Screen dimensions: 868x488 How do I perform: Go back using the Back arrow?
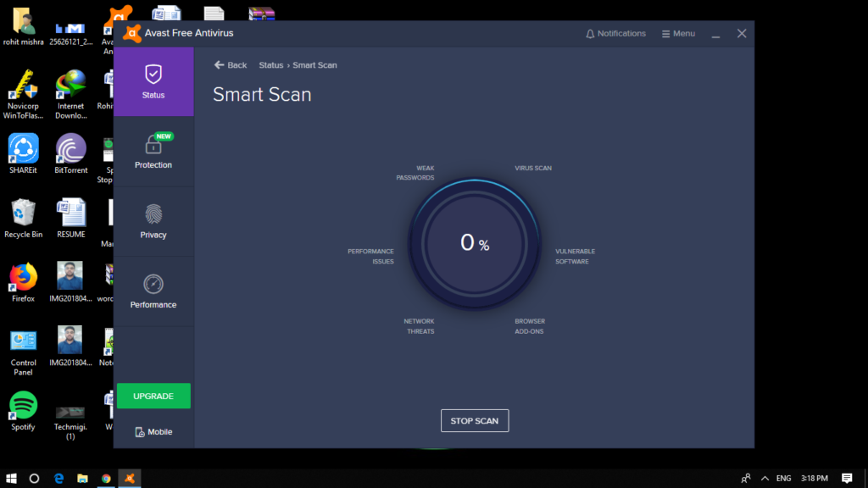231,65
